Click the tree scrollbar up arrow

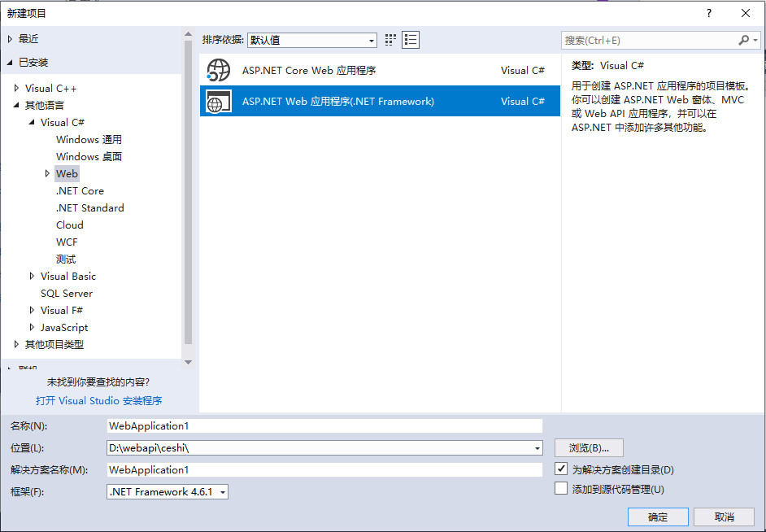pyautogui.click(x=188, y=34)
